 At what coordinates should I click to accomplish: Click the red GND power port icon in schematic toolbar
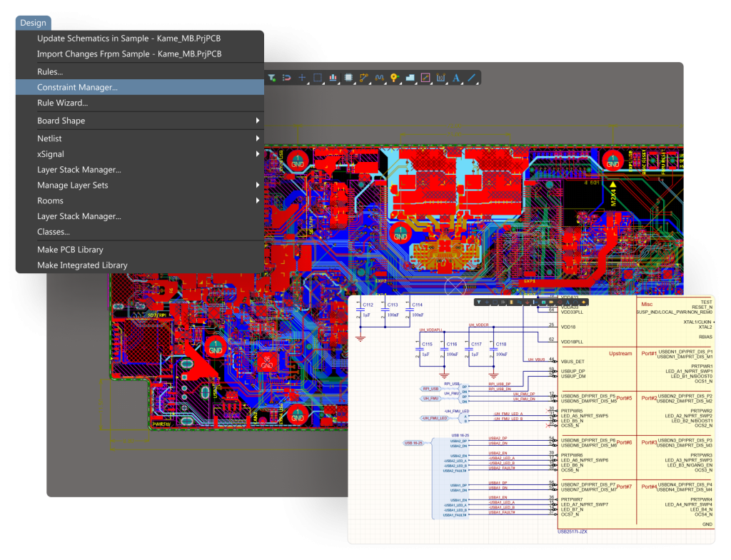tap(526, 302)
